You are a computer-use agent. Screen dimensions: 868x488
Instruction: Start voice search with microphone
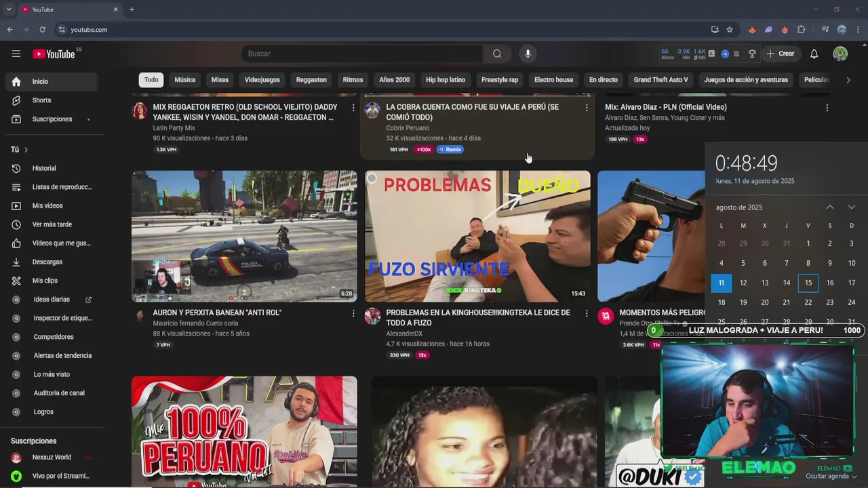click(528, 54)
